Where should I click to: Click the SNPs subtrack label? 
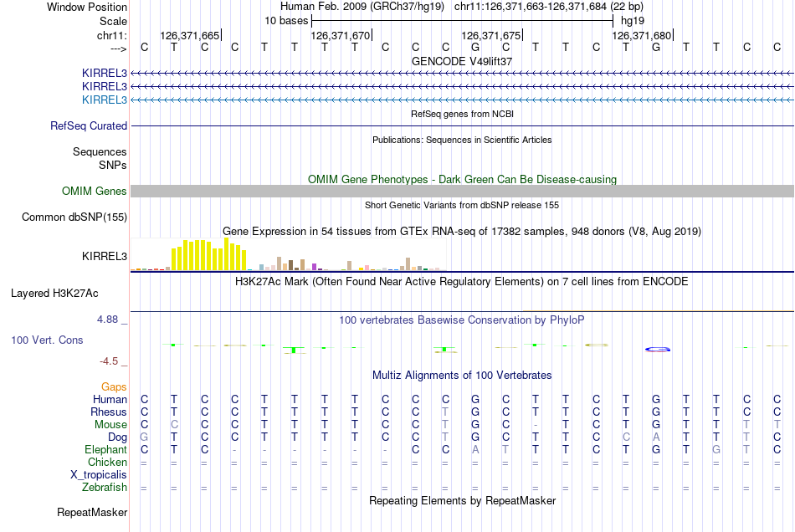tap(113, 165)
